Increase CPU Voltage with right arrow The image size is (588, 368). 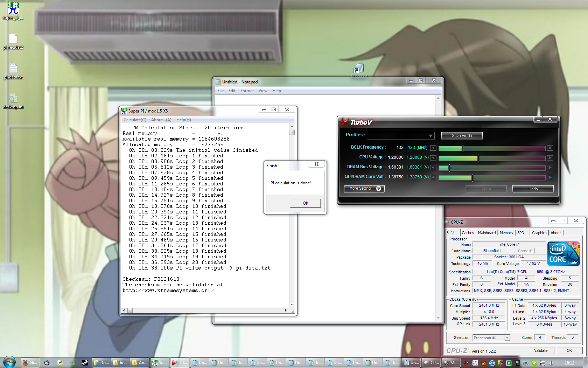tap(550, 158)
